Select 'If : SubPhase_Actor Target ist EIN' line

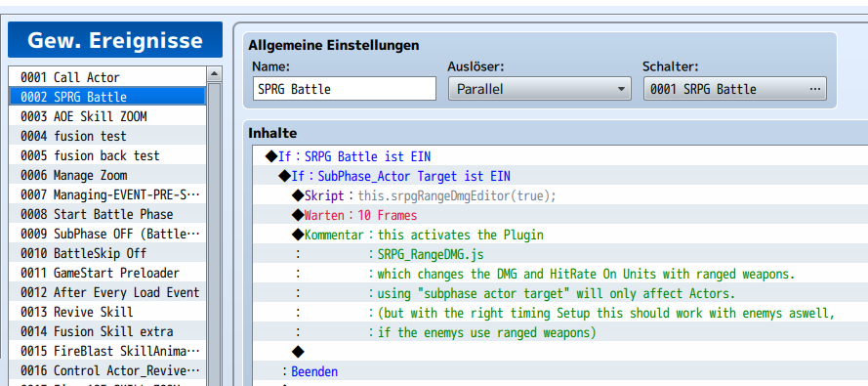pyautogui.click(x=560, y=176)
